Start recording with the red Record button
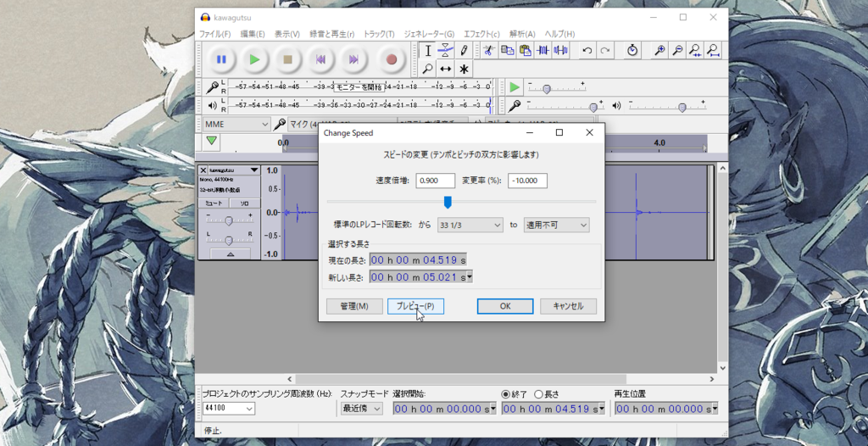The width and height of the screenshot is (868, 446). tap(392, 59)
